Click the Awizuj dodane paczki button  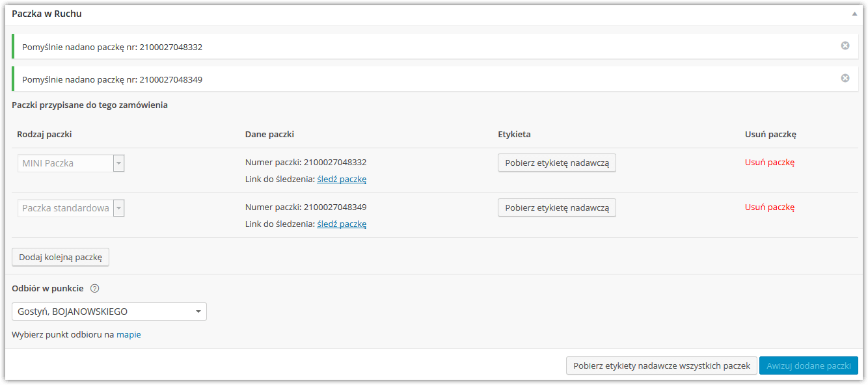click(x=809, y=365)
